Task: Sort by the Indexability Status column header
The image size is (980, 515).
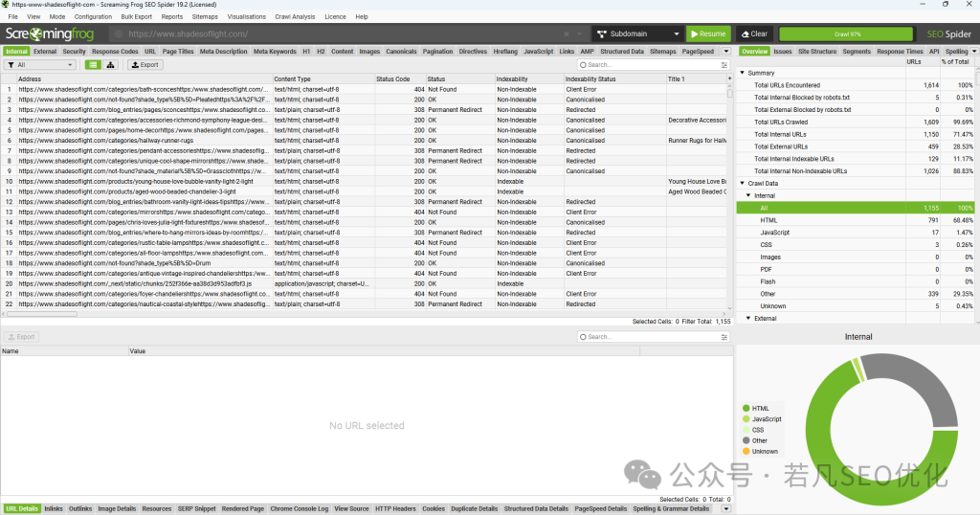Action: (614, 78)
